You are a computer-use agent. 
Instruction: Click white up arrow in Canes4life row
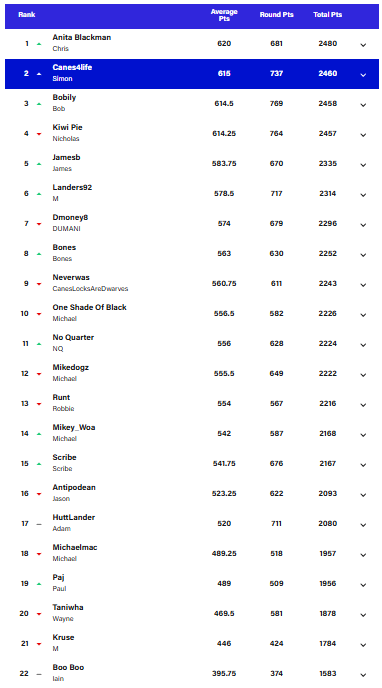pos(39,74)
